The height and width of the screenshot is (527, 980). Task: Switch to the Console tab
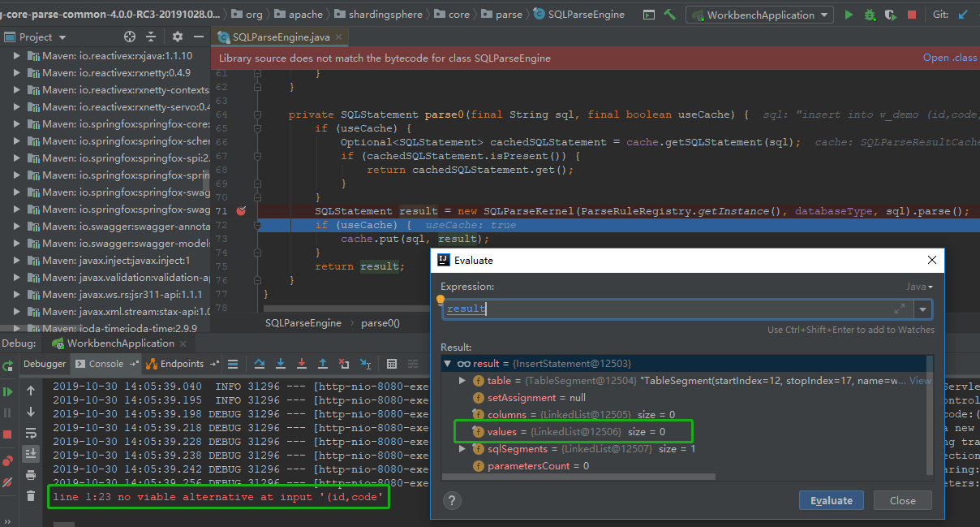106,364
